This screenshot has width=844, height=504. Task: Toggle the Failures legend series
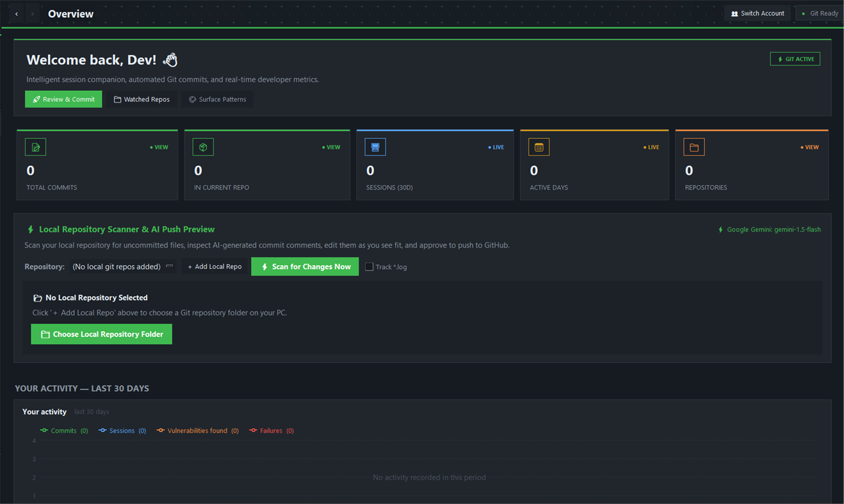point(272,430)
